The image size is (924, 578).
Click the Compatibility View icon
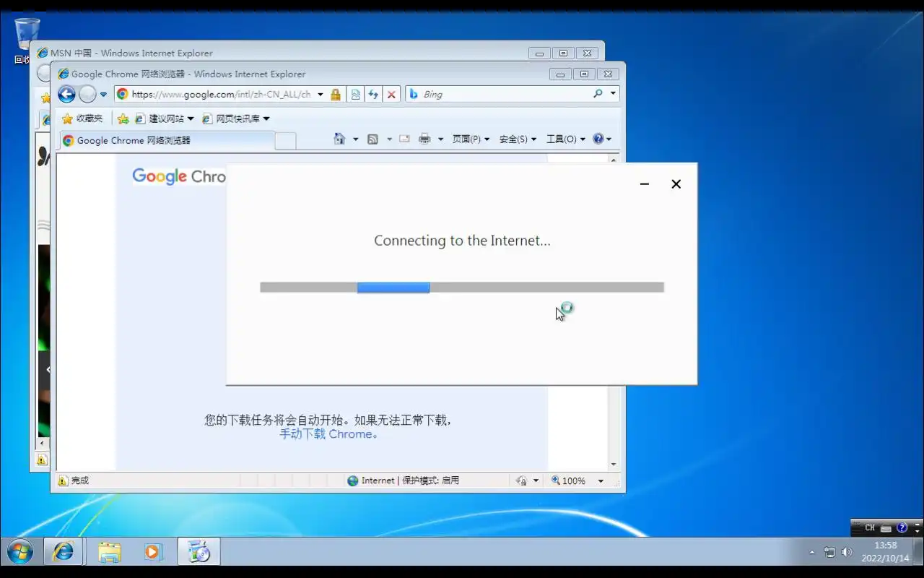355,95
